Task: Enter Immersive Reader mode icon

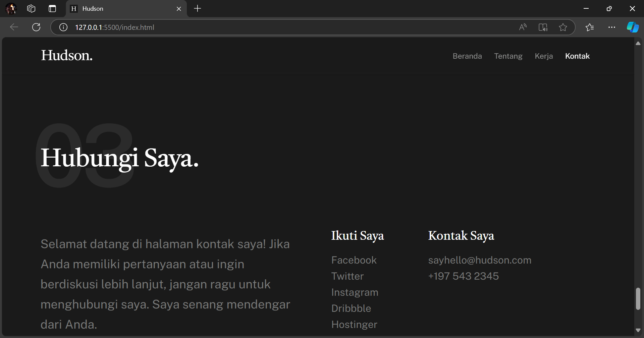Action: coord(543,27)
